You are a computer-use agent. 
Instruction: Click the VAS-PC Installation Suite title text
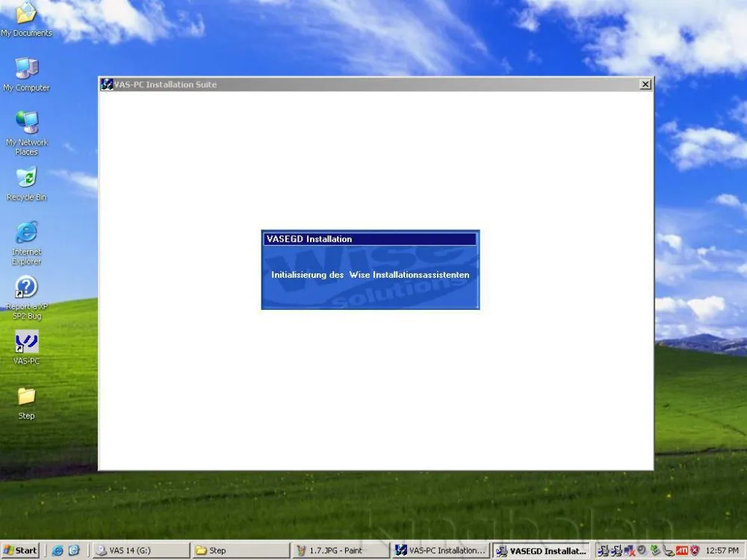[x=165, y=84]
